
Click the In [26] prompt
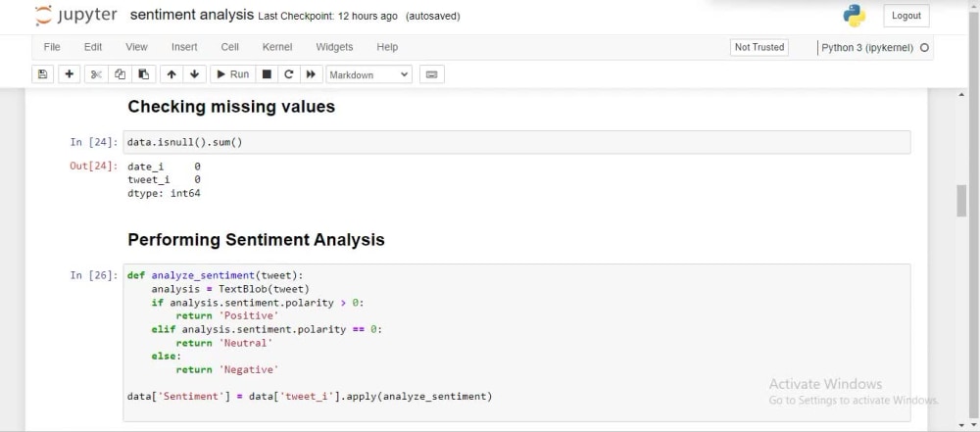tap(94, 275)
